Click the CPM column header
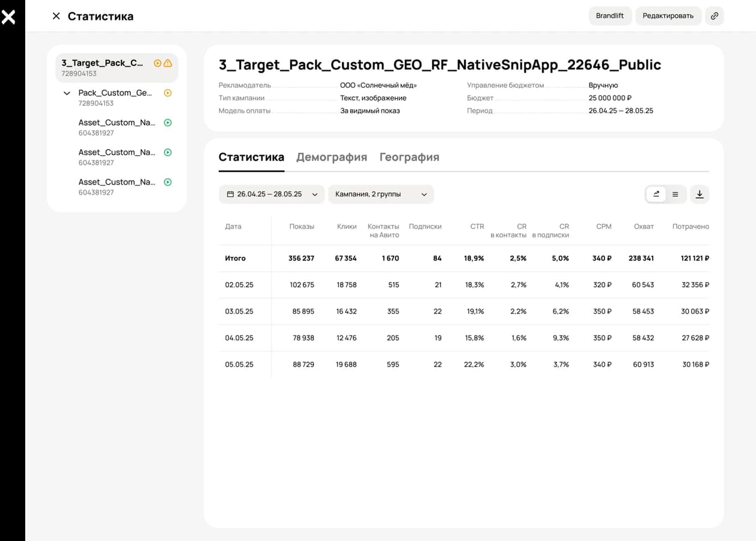756x541 pixels. [x=604, y=227]
